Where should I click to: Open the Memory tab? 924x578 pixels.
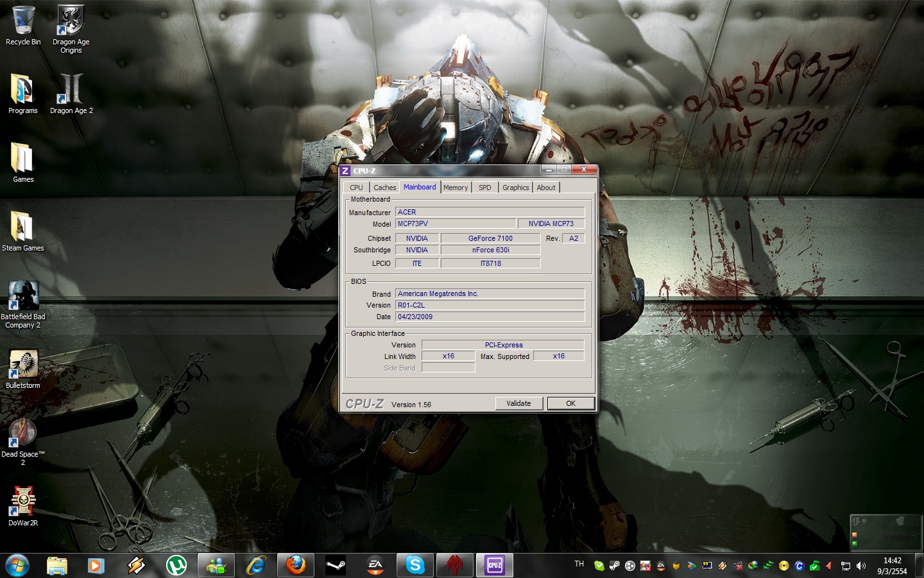pyautogui.click(x=456, y=188)
